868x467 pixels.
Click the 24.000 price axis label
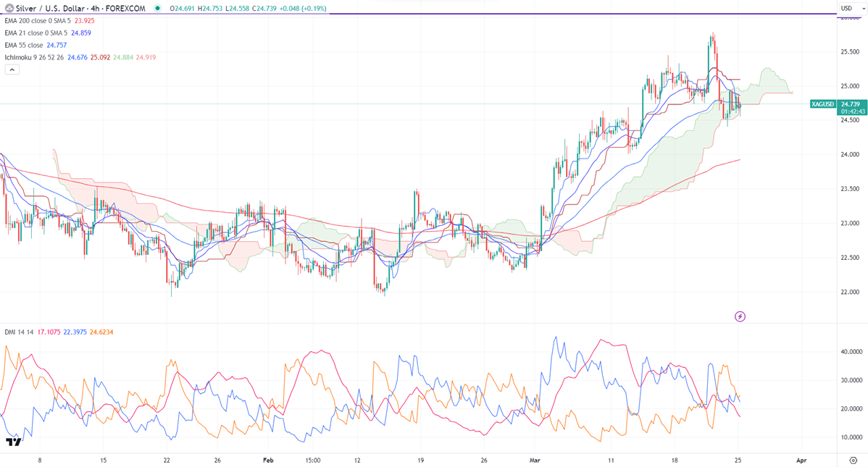click(x=850, y=155)
